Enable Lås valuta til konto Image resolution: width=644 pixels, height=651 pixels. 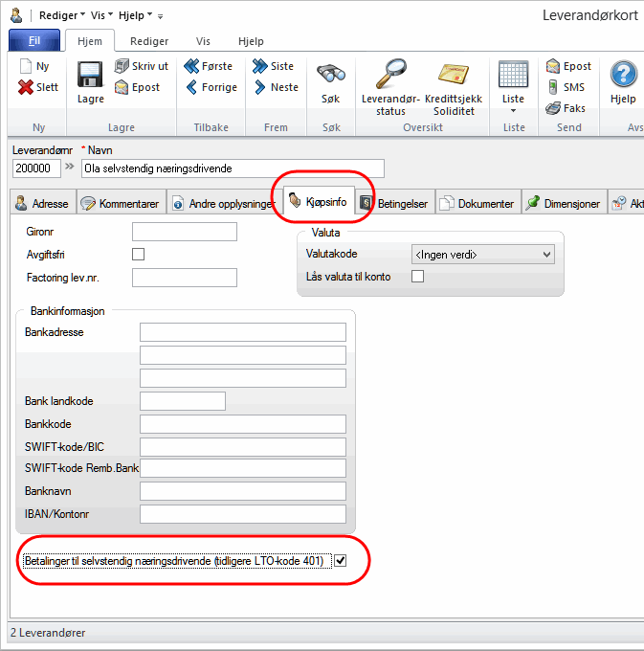point(417,277)
